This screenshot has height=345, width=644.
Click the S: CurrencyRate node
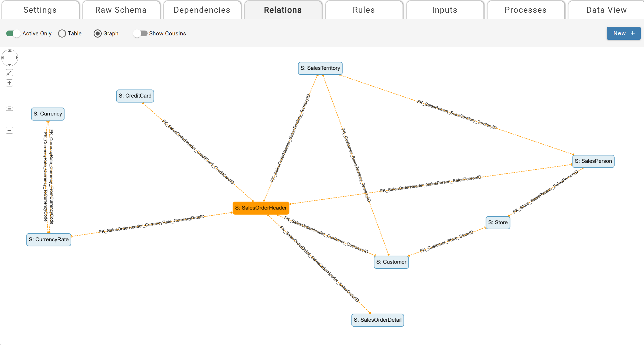[49, 239]
